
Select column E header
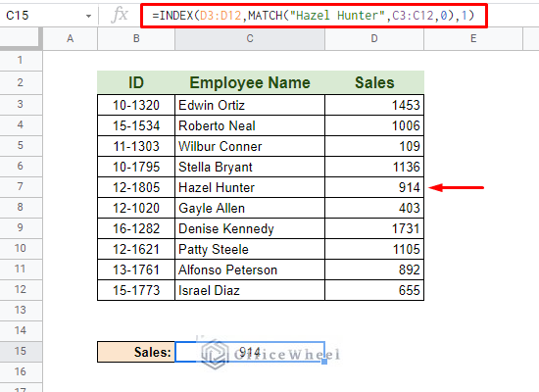pos(473,38)
